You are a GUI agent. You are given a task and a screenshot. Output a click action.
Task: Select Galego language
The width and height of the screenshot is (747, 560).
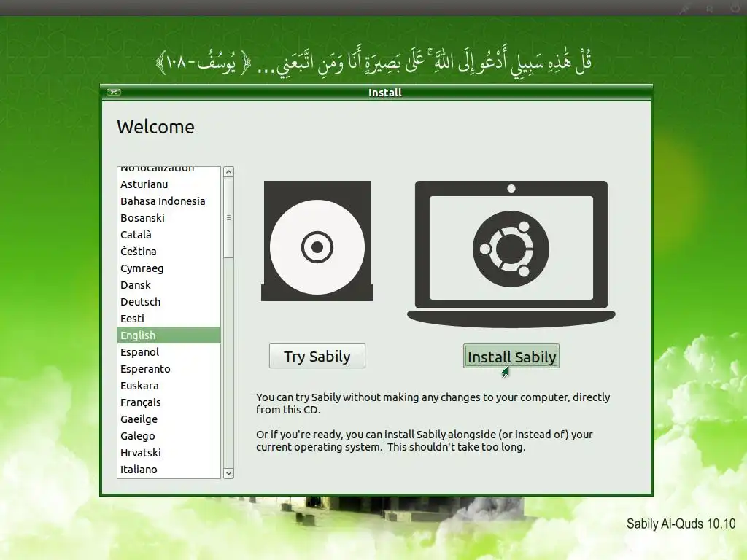(169, 436)
